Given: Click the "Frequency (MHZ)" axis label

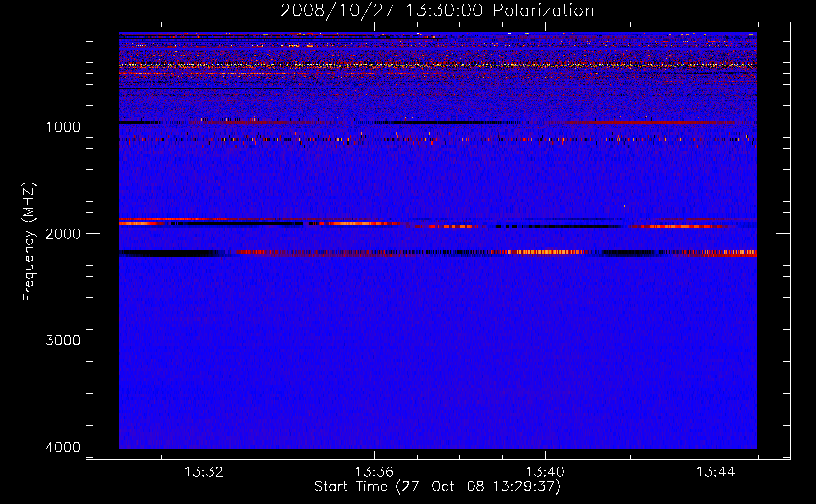Looking at the screenshot, I should coord(28,242).
